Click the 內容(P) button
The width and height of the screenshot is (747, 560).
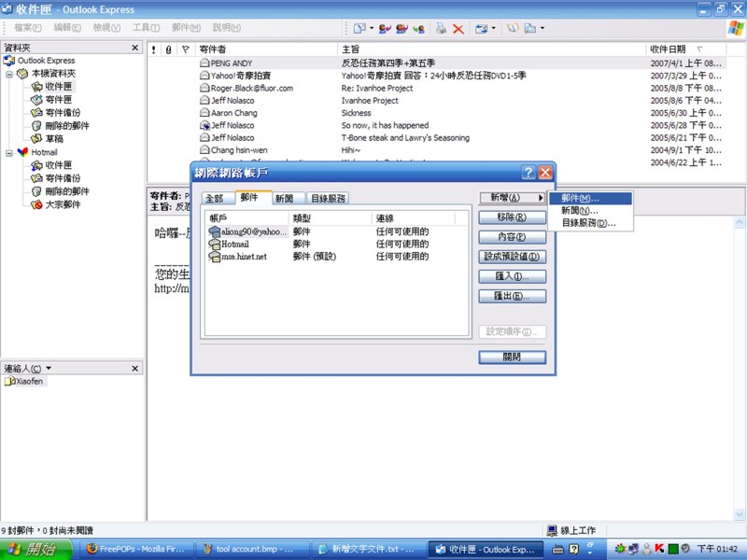pos(512,237)
